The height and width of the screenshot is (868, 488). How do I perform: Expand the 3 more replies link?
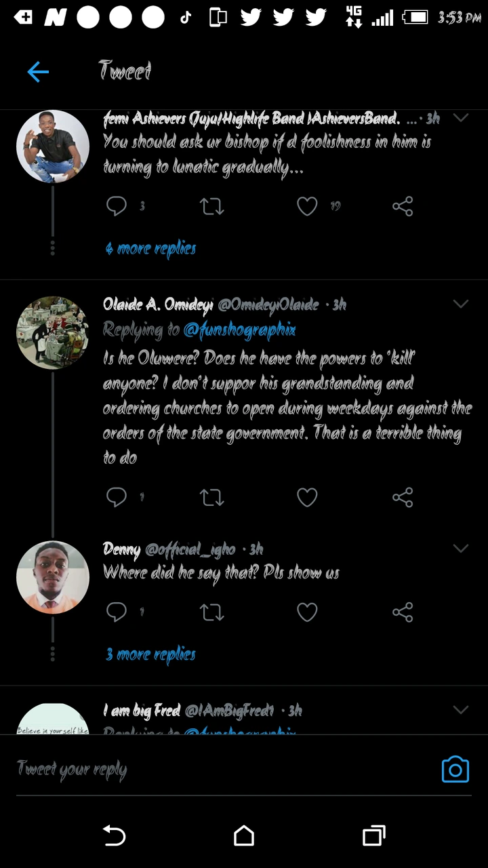point(150,654)
